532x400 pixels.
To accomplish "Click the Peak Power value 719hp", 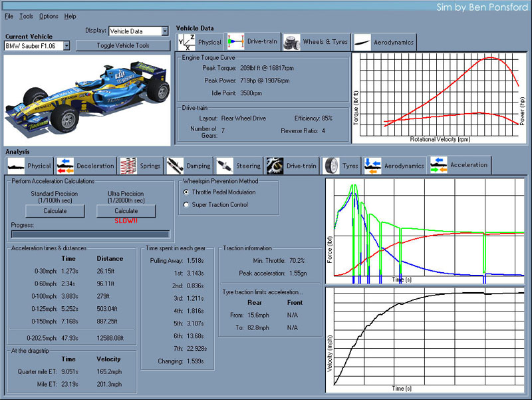I will tap(265, 81).
